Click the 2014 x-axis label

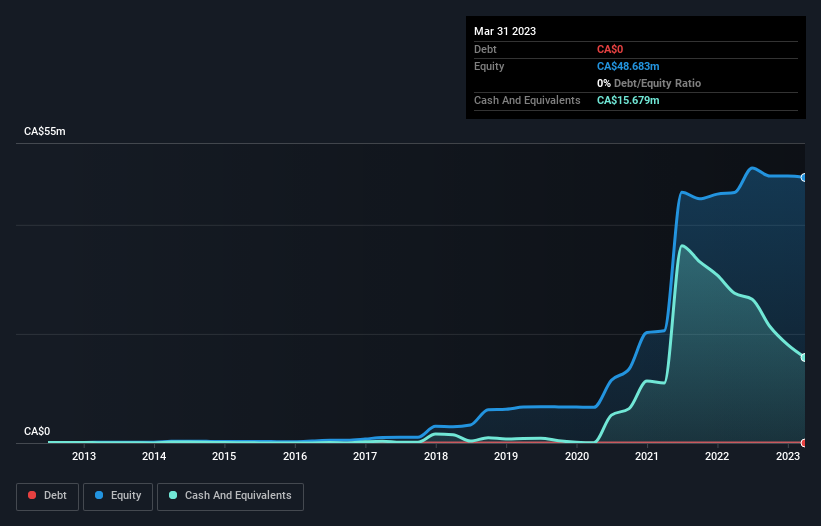154,456
